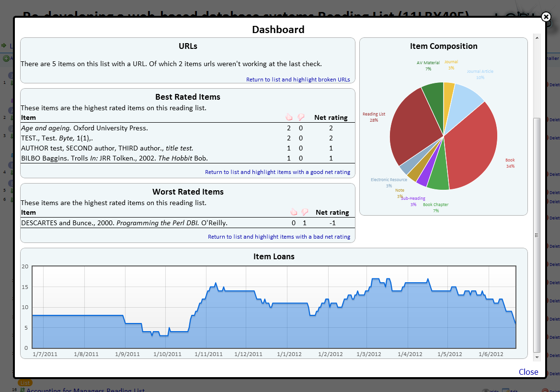Click thumbs-up icon in Best Rated Items header
560x392 pixels.
(288, 117)
